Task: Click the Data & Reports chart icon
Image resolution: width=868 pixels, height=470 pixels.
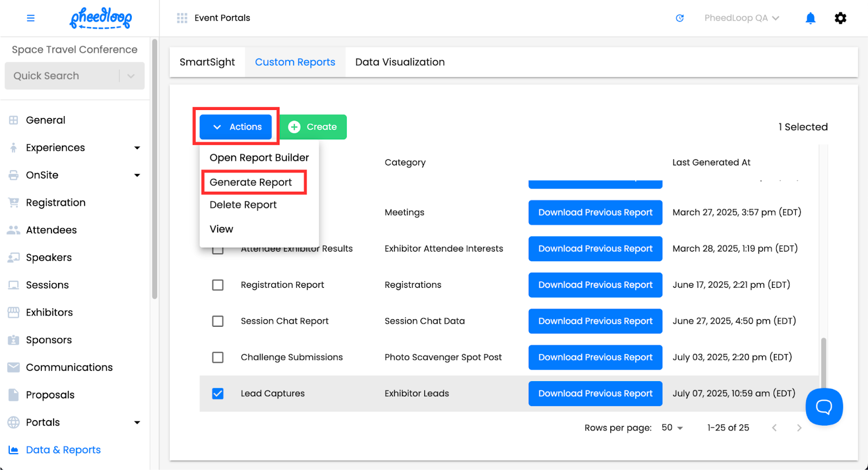Action: (14, 450)
